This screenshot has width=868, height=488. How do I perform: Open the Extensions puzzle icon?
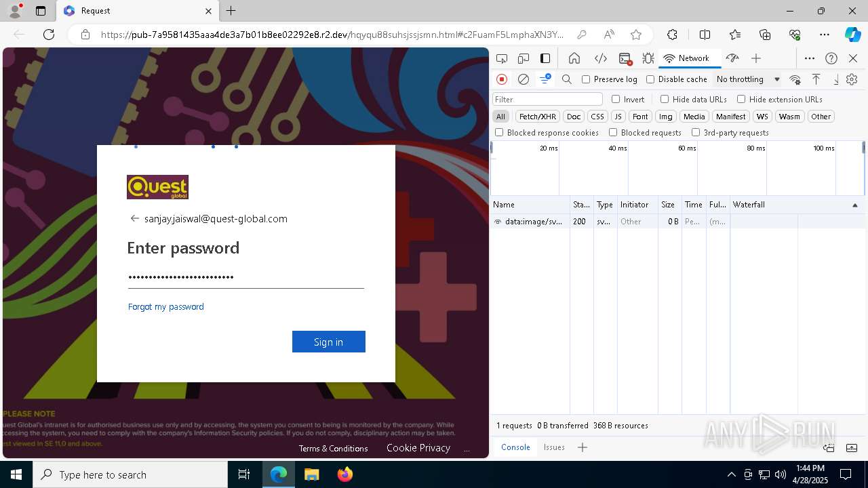pyautogui.click(x=672, y=35)
